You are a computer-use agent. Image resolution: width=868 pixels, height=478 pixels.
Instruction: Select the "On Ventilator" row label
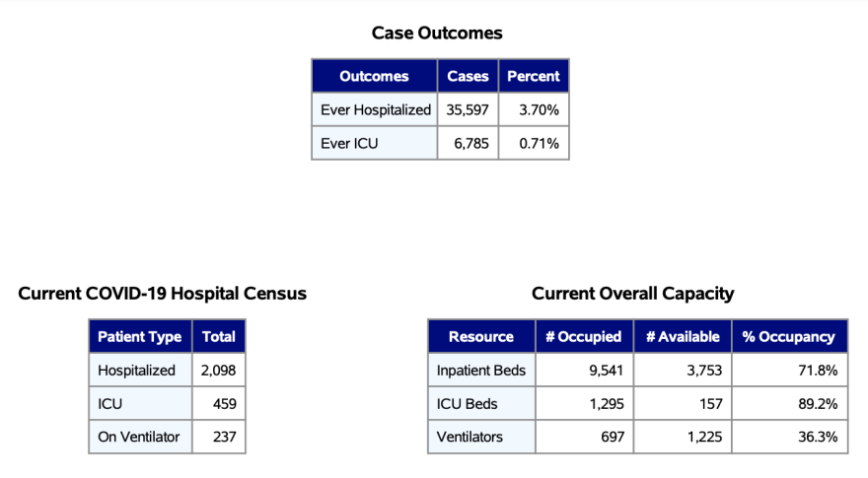click(x=139, y=437)
